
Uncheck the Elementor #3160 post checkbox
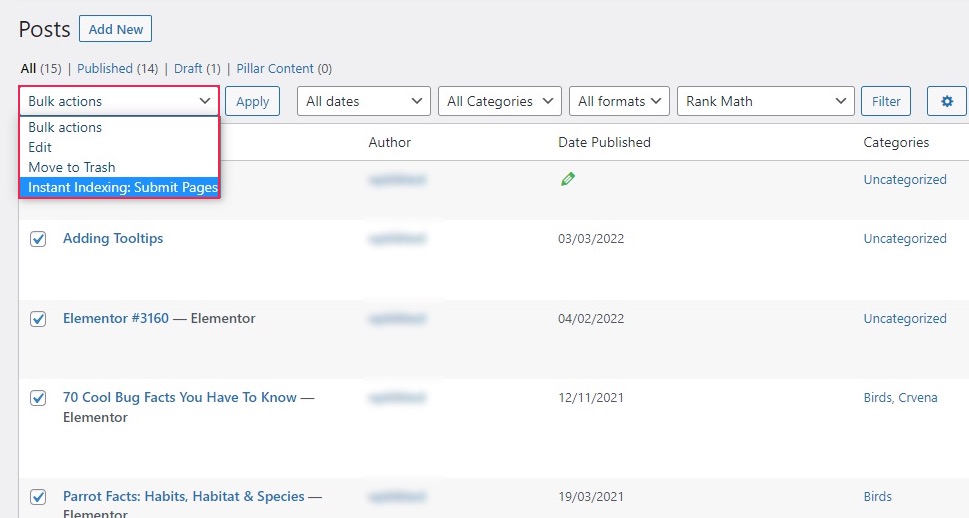38,319
